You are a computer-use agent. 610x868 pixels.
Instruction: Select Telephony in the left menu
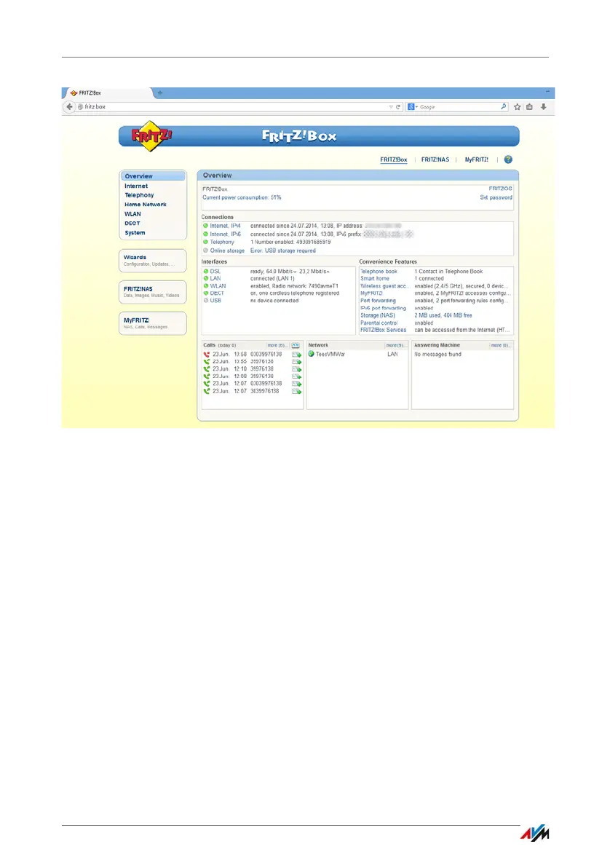[x=139, y=195]
